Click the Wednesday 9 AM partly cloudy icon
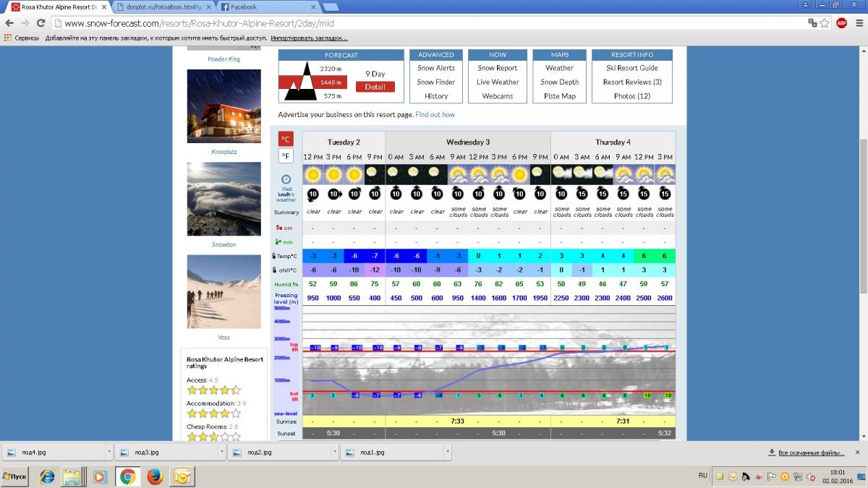 click(x=458, y=174)
